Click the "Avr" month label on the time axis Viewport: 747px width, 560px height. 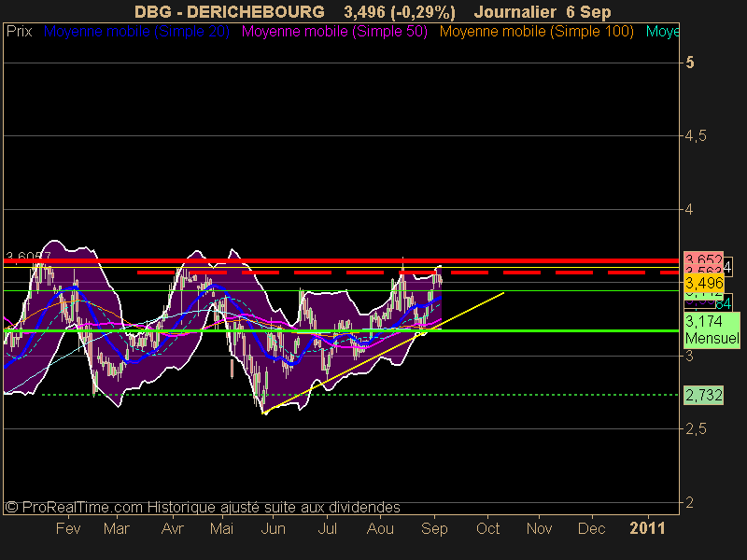tap(173, 528)
